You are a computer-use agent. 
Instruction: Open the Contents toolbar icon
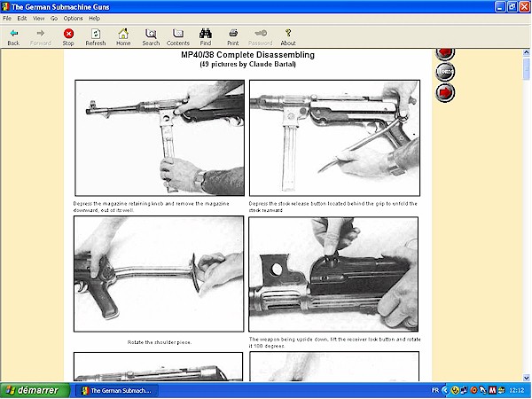[x=178, y=34]
